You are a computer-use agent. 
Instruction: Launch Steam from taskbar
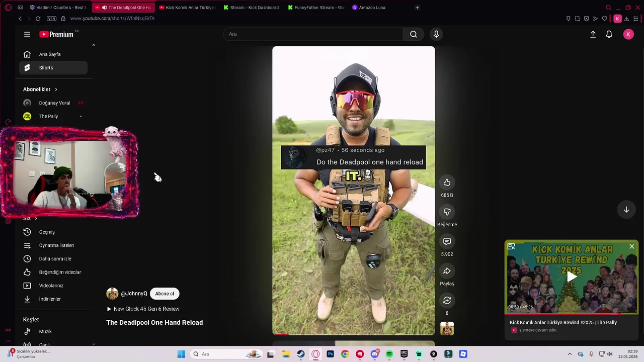click(300, 354)
